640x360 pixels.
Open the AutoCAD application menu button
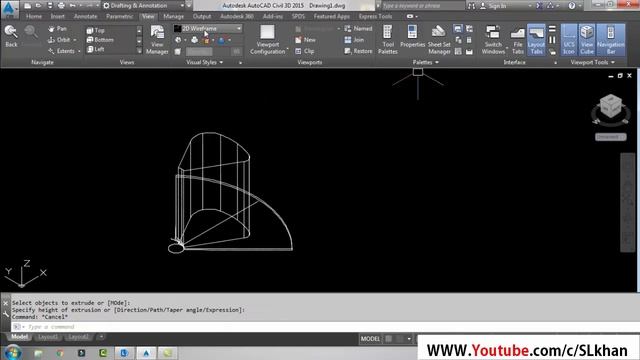pyautogui.click(x=9, y=8)
